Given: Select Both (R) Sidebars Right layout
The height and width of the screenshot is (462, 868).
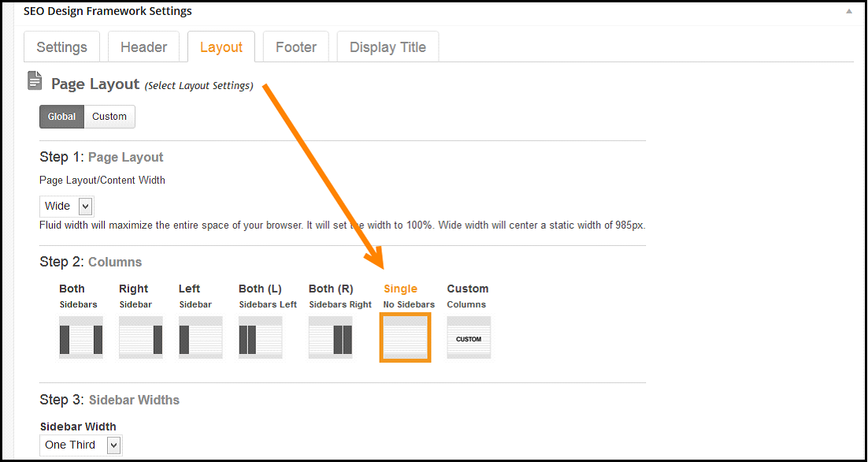Looking at the screenshot, I should coord(331,337).
